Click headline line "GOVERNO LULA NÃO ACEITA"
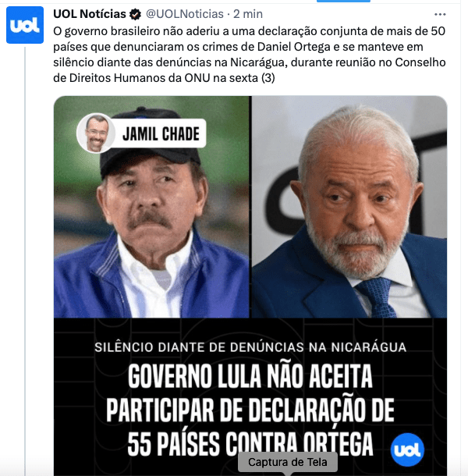The height and width of the screenshot is (476, 468). [x=250, y=376]
